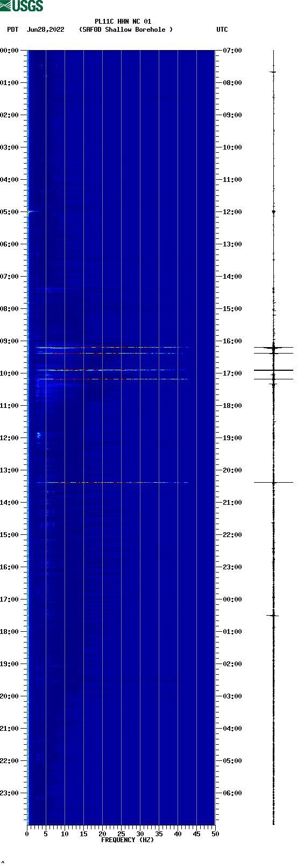The height and width of the screenshot is (868, 297).
Task: Click the 13:00 PDT time label
Action: tap(9, 470)
